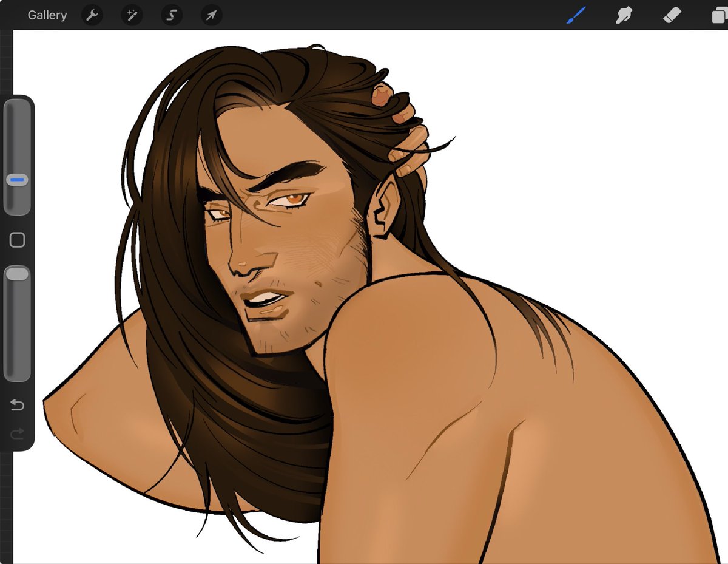This screenshot has height=564, width=728.
Task: Activate the Transform arrow tool
Action: pos(212,15)
